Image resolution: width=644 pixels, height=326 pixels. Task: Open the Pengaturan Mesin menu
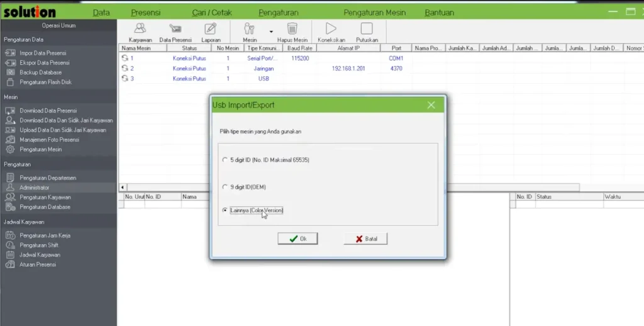[375, 13]
